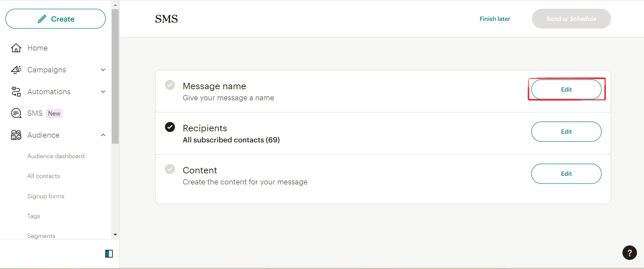644x269 pixels.
Task: Click the Recipients completed checkmark
Action: (170, 127)
